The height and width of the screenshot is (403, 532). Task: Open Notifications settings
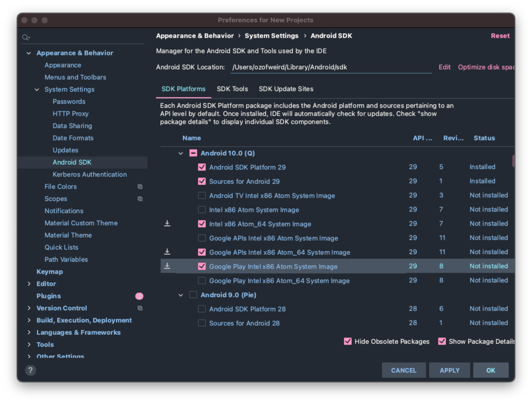(x=64, y=211)
